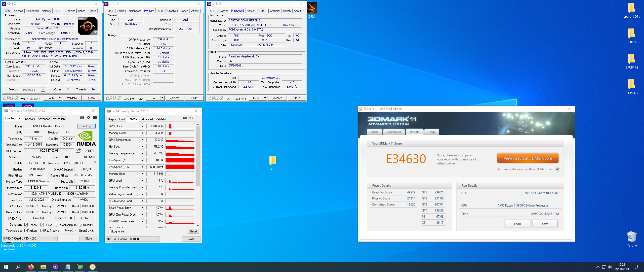Open Socket #1 selection dropdown in CPU-Z
The image size is (644, 272).
pyautogui.click(x=33, y=89)
